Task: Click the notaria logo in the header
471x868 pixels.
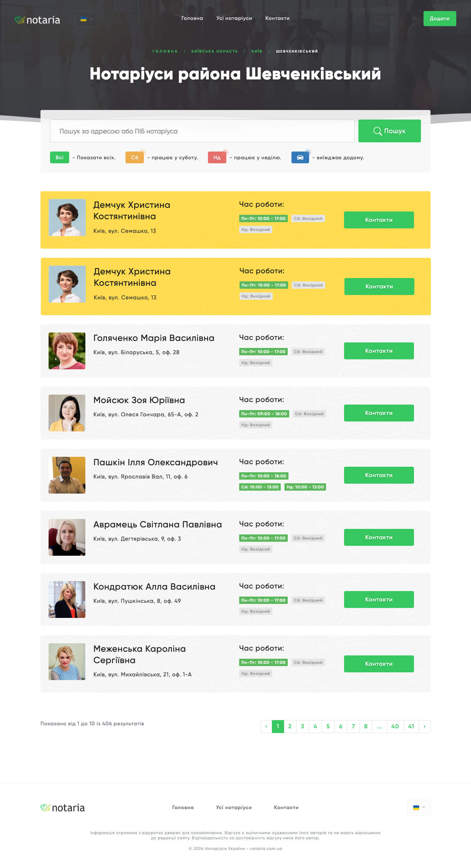Action: point(37,19)
